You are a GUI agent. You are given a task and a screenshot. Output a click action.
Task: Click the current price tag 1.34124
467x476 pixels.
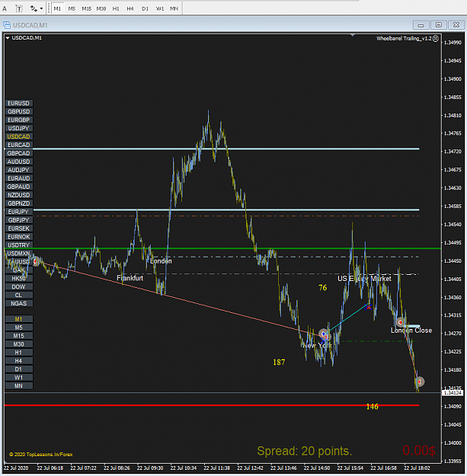453,393
